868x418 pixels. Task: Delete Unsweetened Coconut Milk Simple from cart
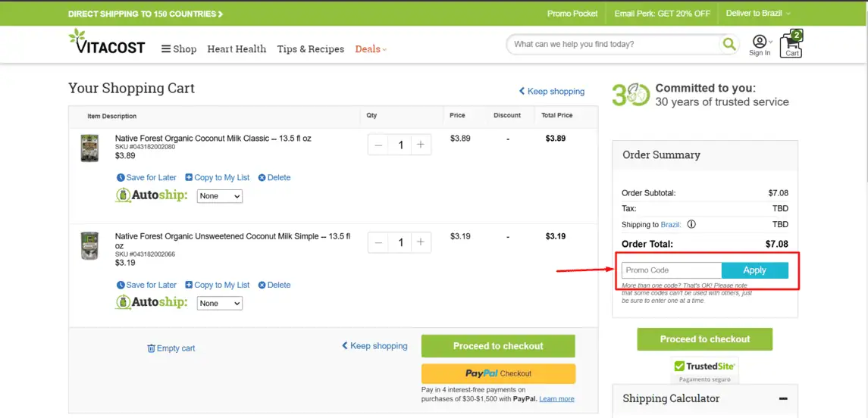pyautogui.click(x=274, y=285)
